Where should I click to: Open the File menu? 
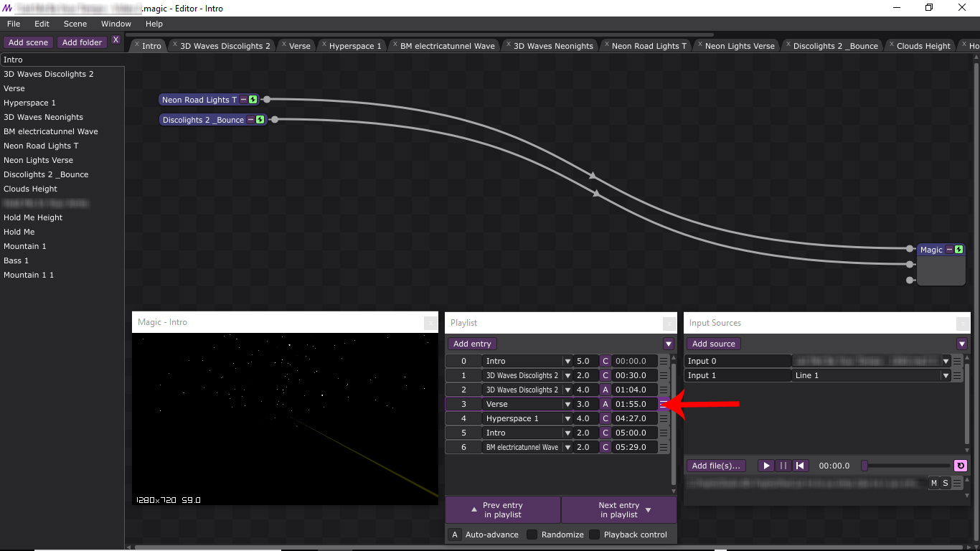point(14,24)
